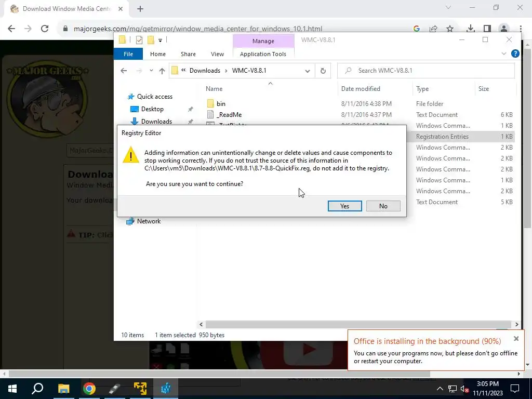Image resolution: width=532 pixels, height=399 pixels.
Task: Collapse the Explorer ribbon chevron
Action: 504,54
